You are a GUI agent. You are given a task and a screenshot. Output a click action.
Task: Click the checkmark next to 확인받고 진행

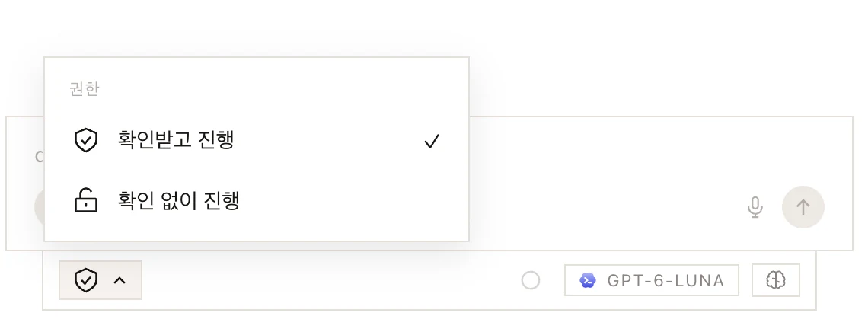click(432, 141)
